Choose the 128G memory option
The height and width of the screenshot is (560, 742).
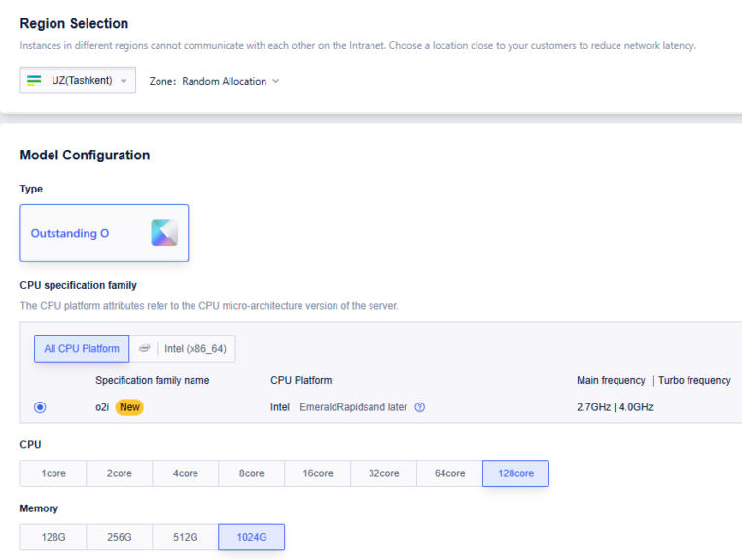click(x=53, y=537)
